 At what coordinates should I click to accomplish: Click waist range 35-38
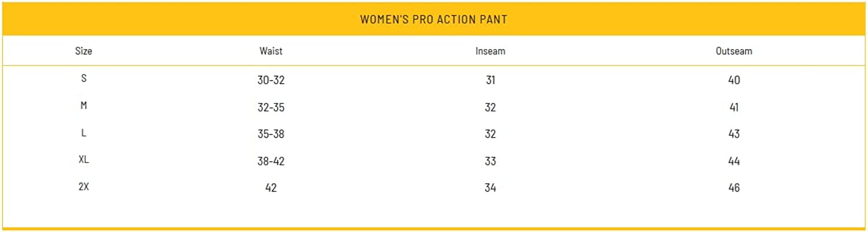(271, 134)
